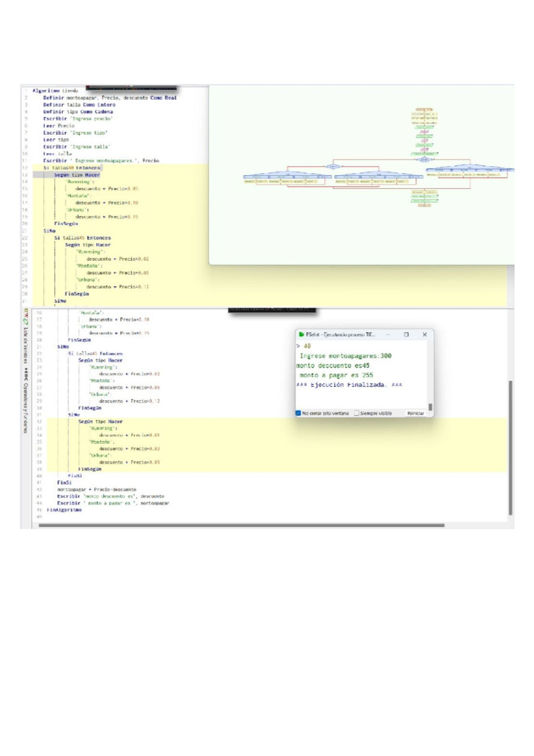Close the PSeInt execution window

click(x=425, y=334)
